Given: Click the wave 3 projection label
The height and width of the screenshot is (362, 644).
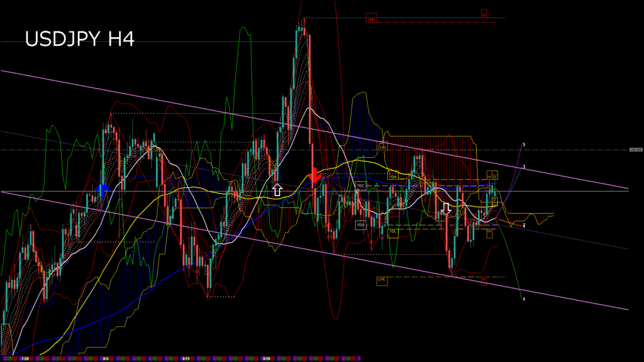Looking at the screenshot, I should click(x=524, y=167).
